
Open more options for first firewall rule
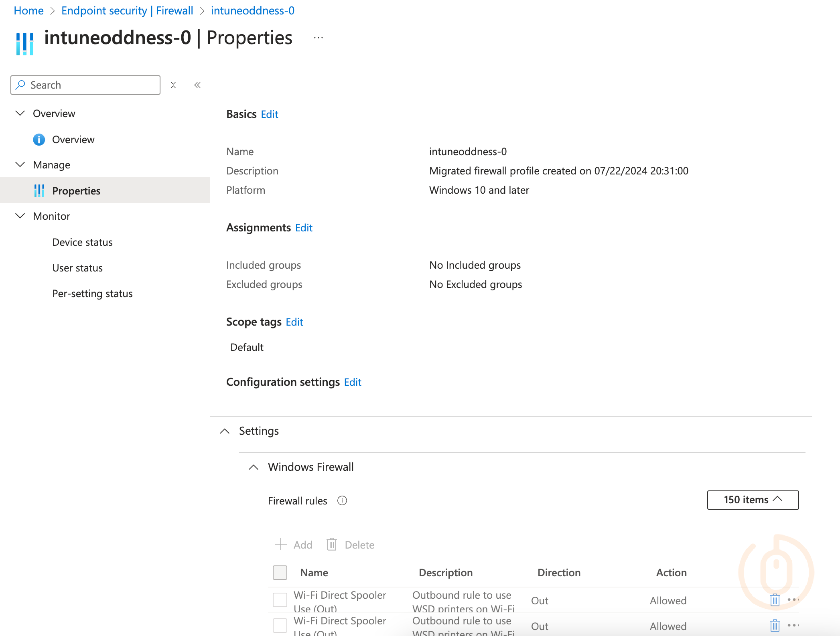[793, 600]
